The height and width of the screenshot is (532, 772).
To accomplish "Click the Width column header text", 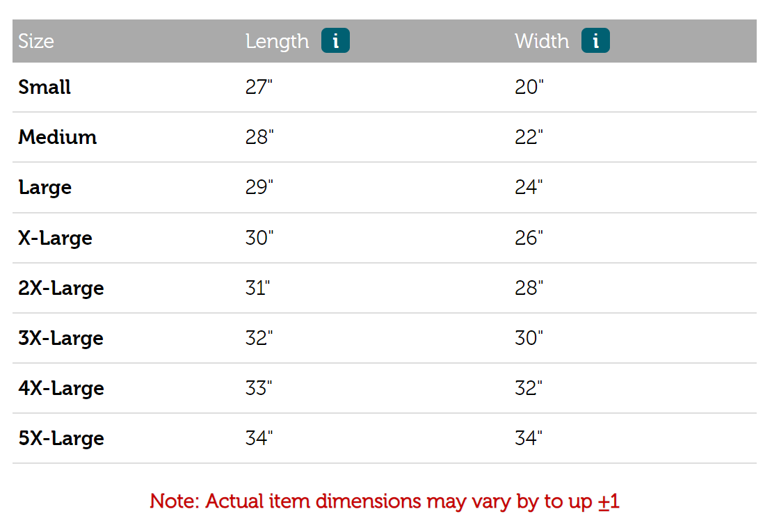I will tap(542, 42).
